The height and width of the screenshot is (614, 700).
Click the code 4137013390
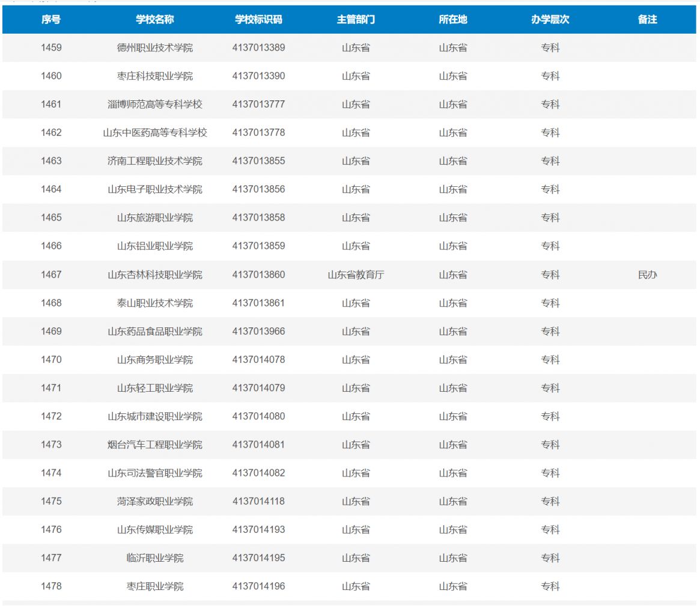(258, 76)
